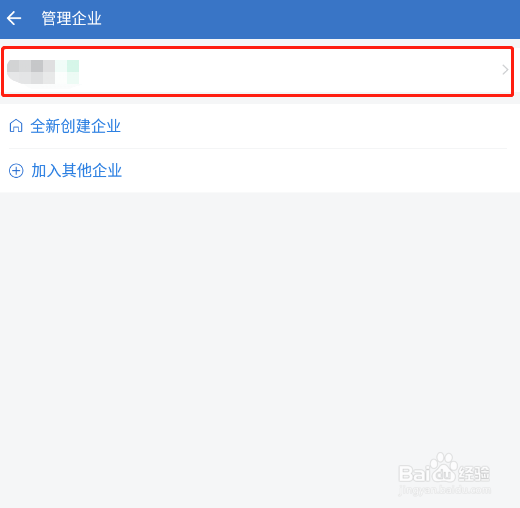Select the join other enterprise row

click(260, 171)
